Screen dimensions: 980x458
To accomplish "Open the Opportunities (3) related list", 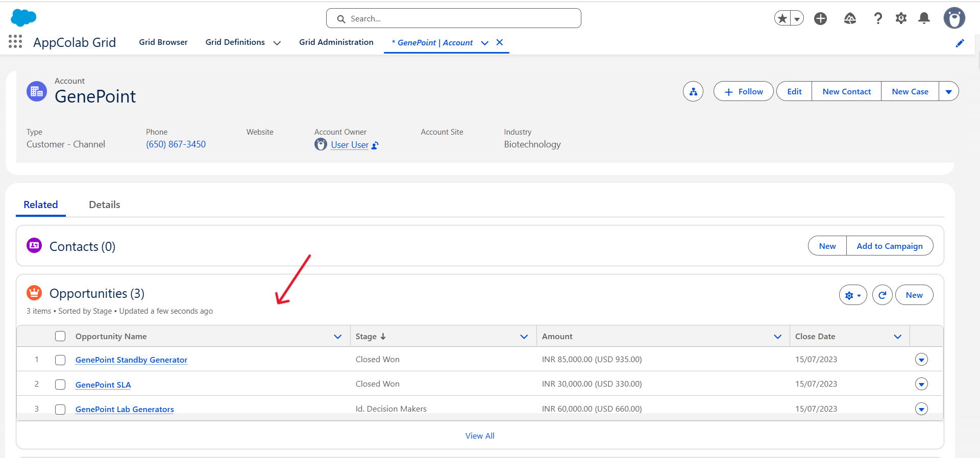I will (97, 293).
